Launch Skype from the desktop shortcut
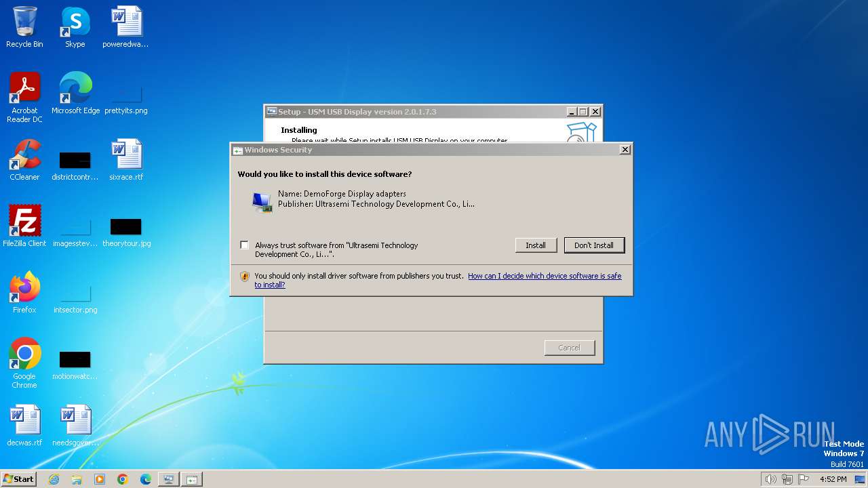 pyautogui.click(x=75, y=27)
